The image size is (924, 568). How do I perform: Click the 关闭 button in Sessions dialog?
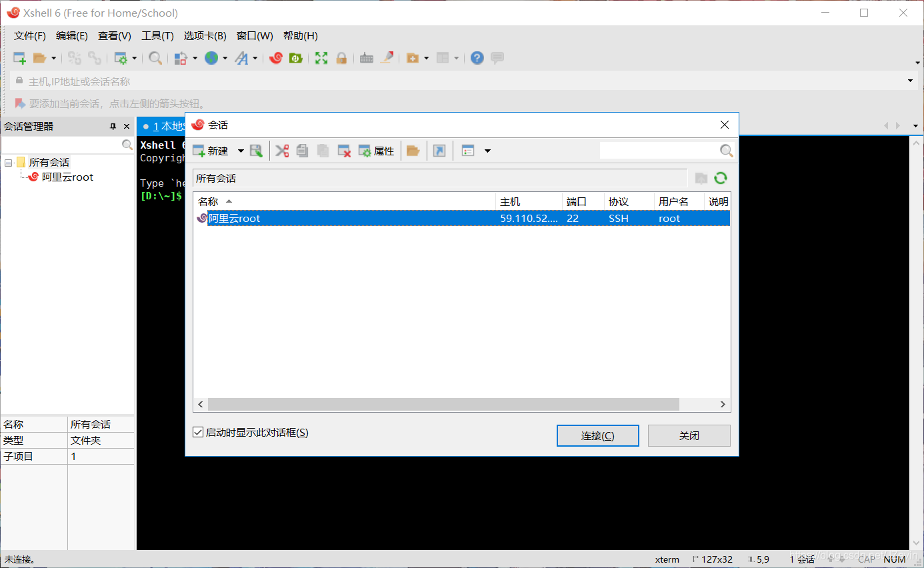click(x=689, y=435)
